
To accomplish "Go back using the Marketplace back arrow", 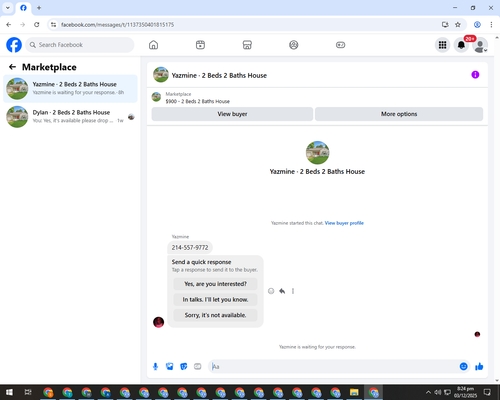I will click(x=12, y=67).
